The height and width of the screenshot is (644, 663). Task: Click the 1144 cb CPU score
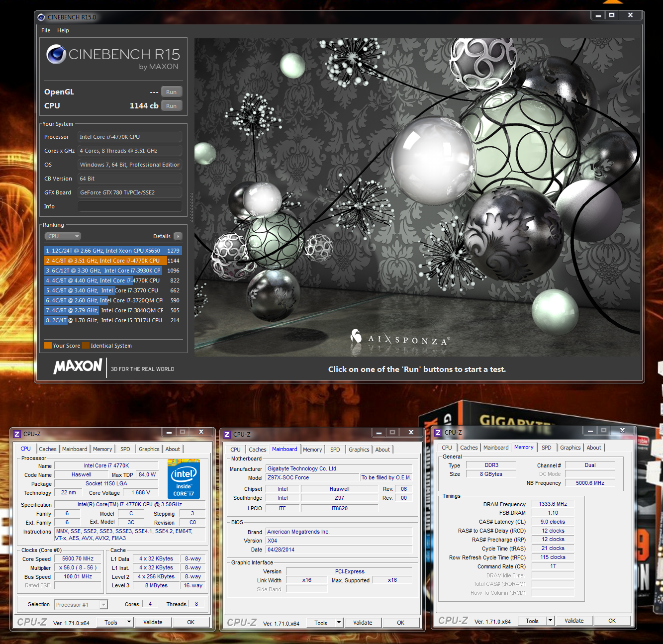pos(144,106)
